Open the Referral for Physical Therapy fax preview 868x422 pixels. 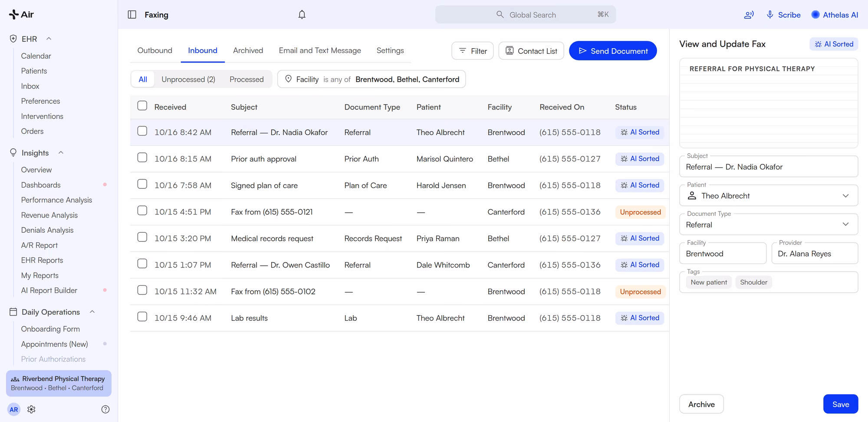tap(769, 103)
